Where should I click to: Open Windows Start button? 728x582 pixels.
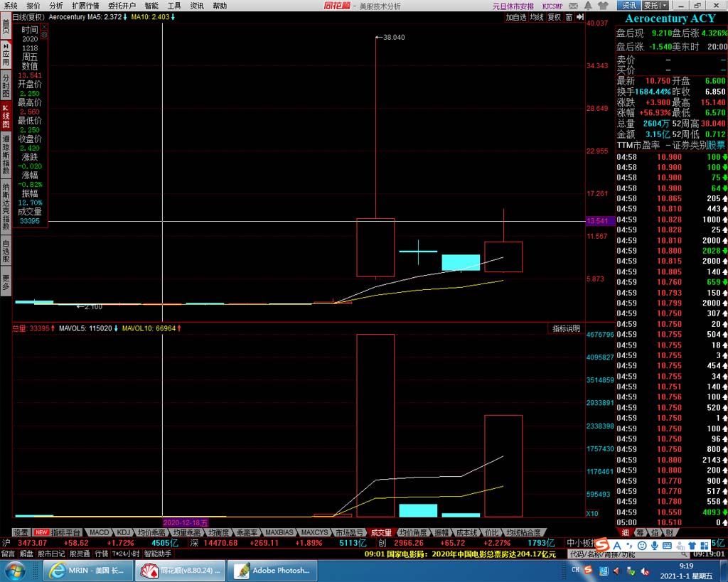(x=15, y=571)
